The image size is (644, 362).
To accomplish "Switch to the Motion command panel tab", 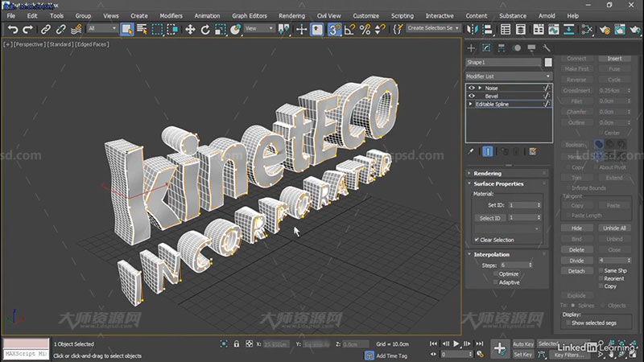I will [x=517, y=48].
